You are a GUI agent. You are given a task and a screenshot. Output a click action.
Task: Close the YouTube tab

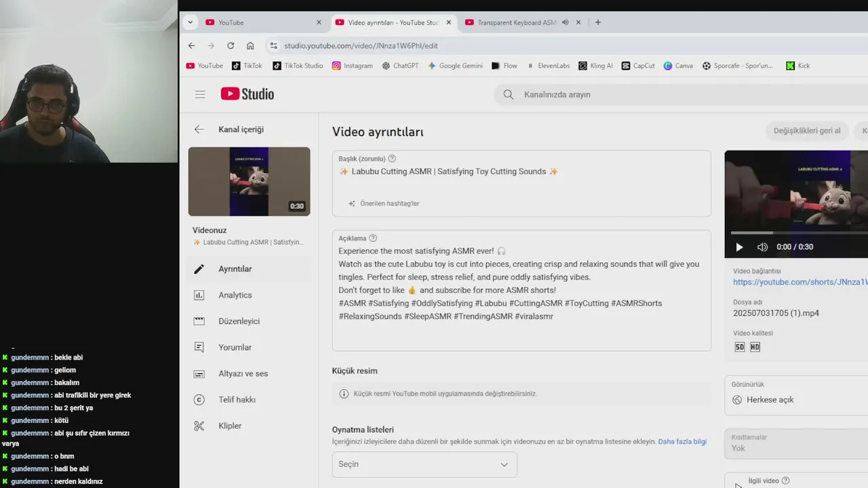[319, 22]
